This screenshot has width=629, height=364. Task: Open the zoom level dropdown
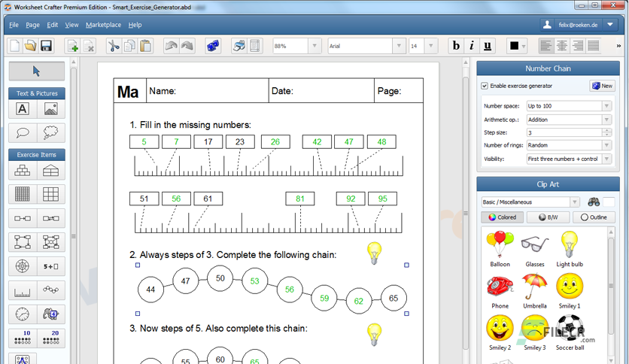314,46
